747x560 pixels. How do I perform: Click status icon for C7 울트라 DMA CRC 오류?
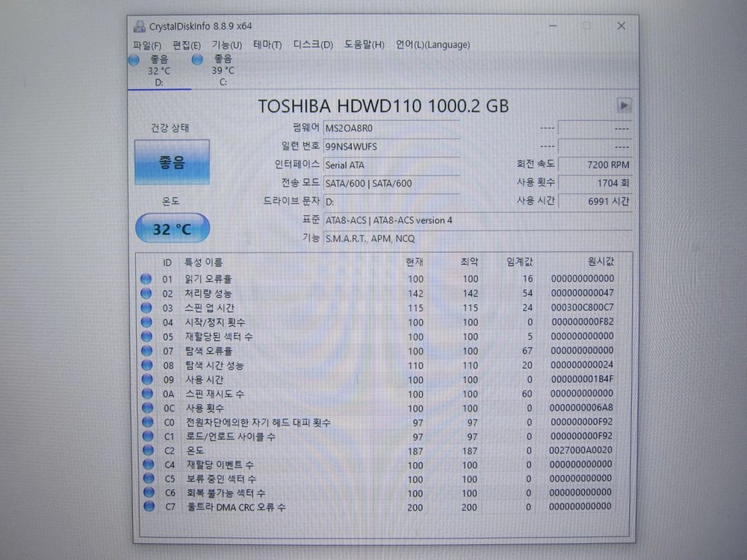click(x=149, y=507)
